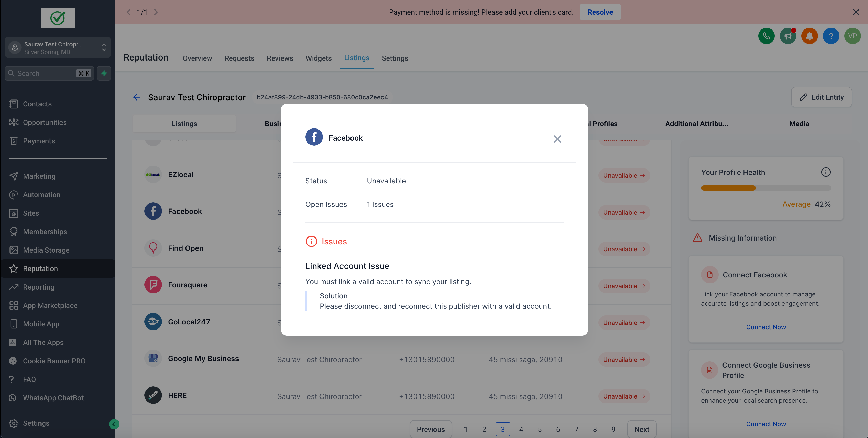Open the VP user avatar
This screenshot has height=438, width=868.
click(x=853, y=36)
